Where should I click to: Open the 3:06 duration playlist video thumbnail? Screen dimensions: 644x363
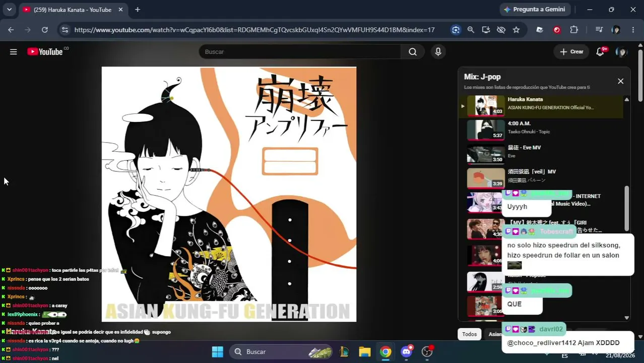(486, 306)
